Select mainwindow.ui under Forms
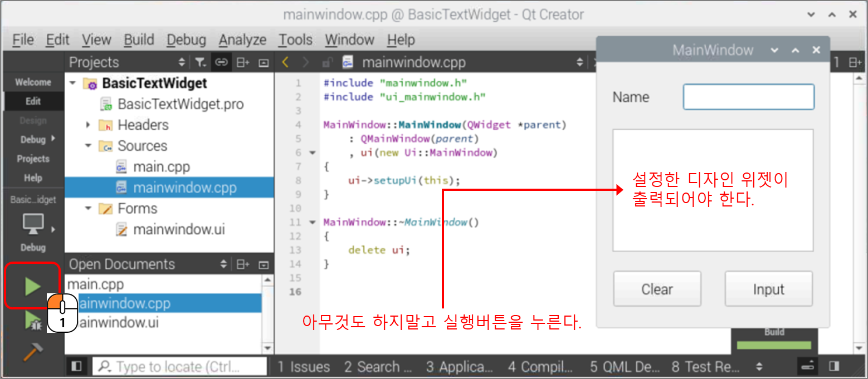Screen dimensions: 868x379 pos(179,229)
